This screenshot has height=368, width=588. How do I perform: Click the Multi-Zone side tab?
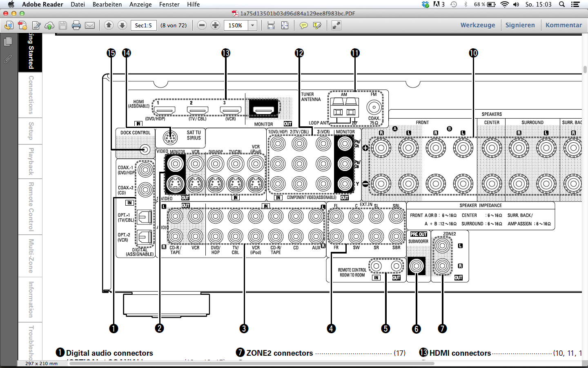(31, 256)
